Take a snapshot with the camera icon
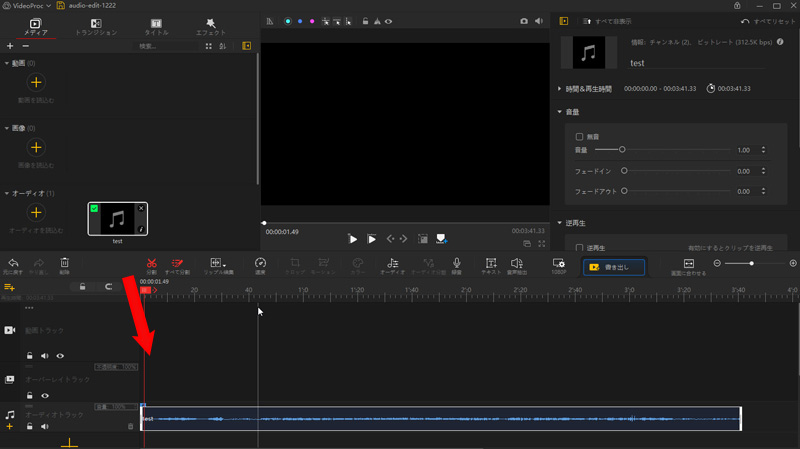 tap(524, 21)
